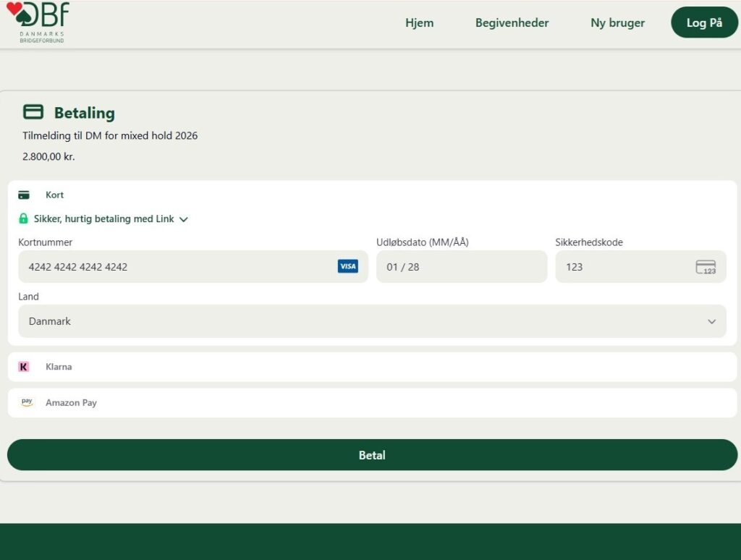Click the pink Klarna logo icon
The height and width of the screenshot is (560, 741).
click(24, 367)
